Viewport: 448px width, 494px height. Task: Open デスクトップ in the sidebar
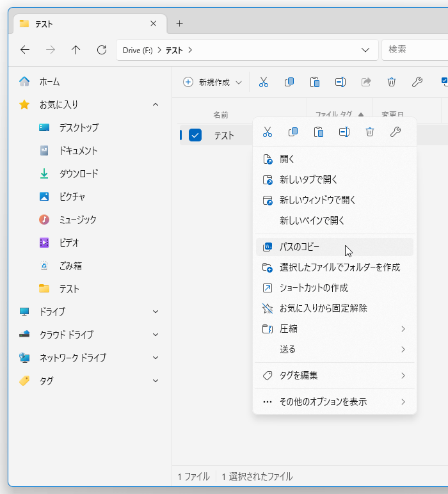89,127
